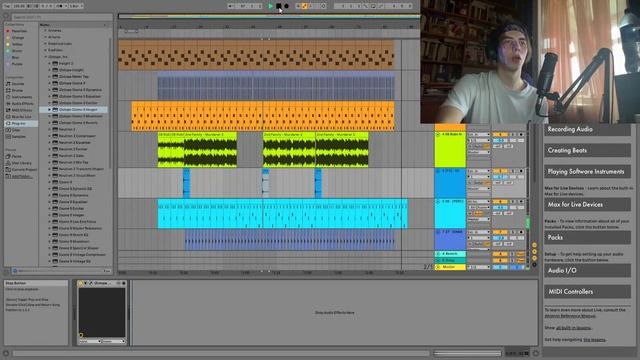Open the Playing Software Instruments lesson
Viewport: 640px width, 360px height.
(587, 172)
